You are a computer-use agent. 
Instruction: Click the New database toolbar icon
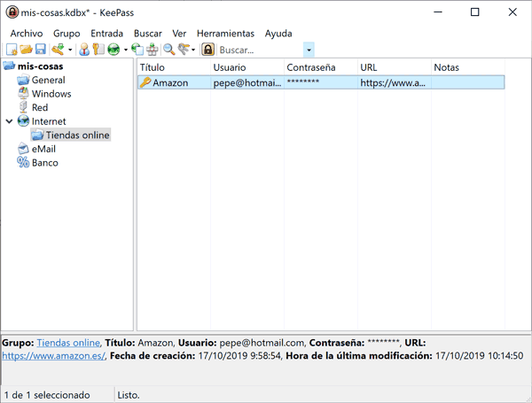point(12,50)
